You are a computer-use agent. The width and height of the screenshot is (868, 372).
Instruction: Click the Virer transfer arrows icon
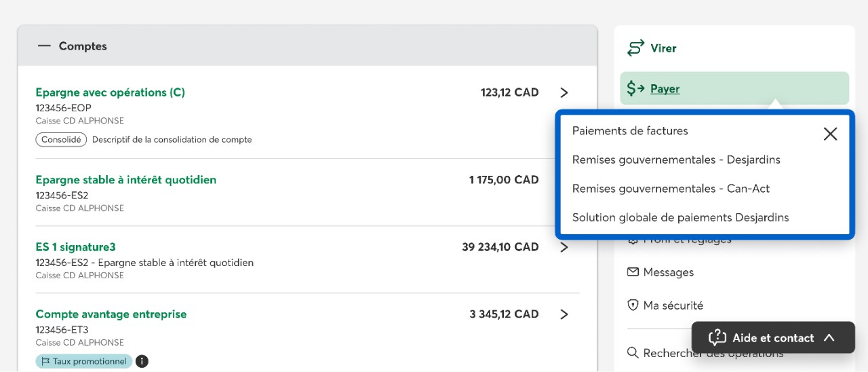pyautogui.click(x=635, y=48)
